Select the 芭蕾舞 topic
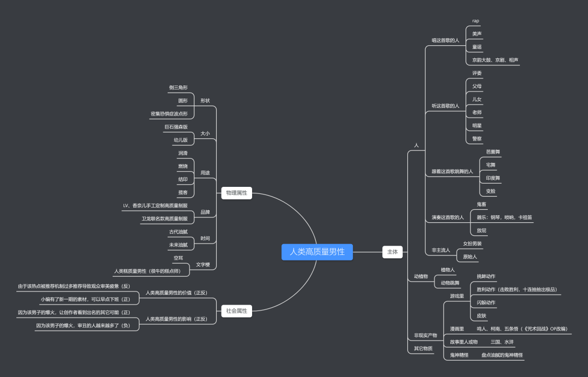The height and width of the screenshot is (377, 588). [x=493, y=152]
